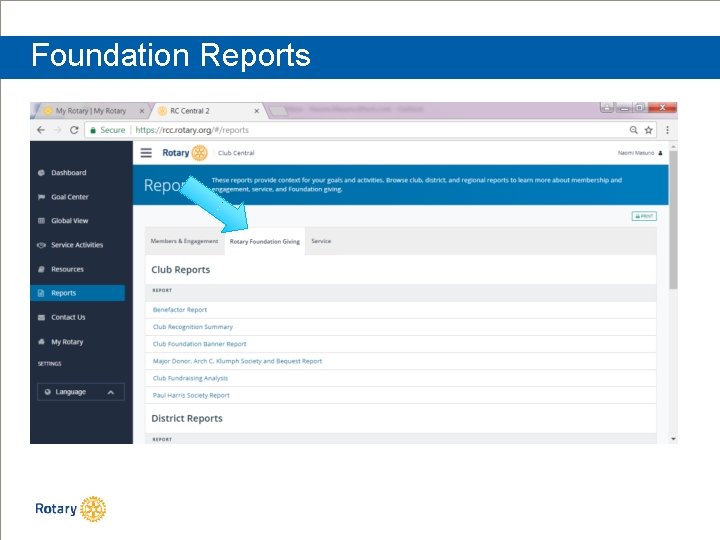Open Dashboard from the sidebar
The width and height of the screenshot is (720, 540).
click(x=69, y=173)
